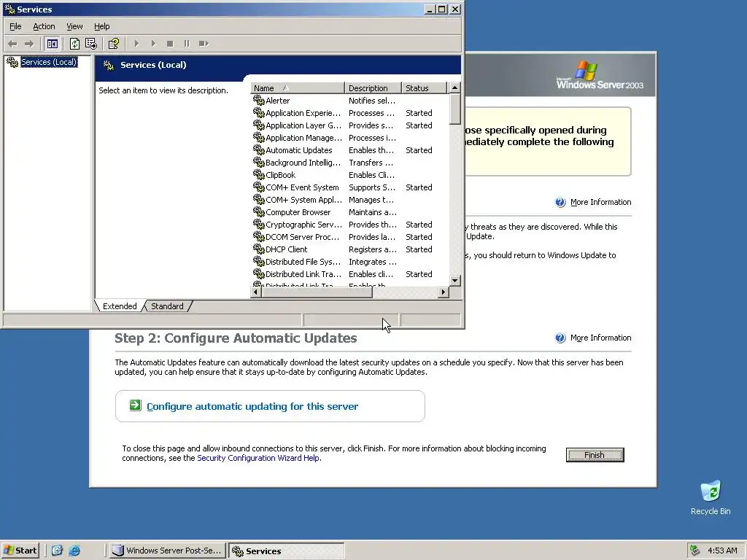The height and width of the screenshot is (560, 747).
Task: Switch to the Extended tab
Action: click(120, 306)
